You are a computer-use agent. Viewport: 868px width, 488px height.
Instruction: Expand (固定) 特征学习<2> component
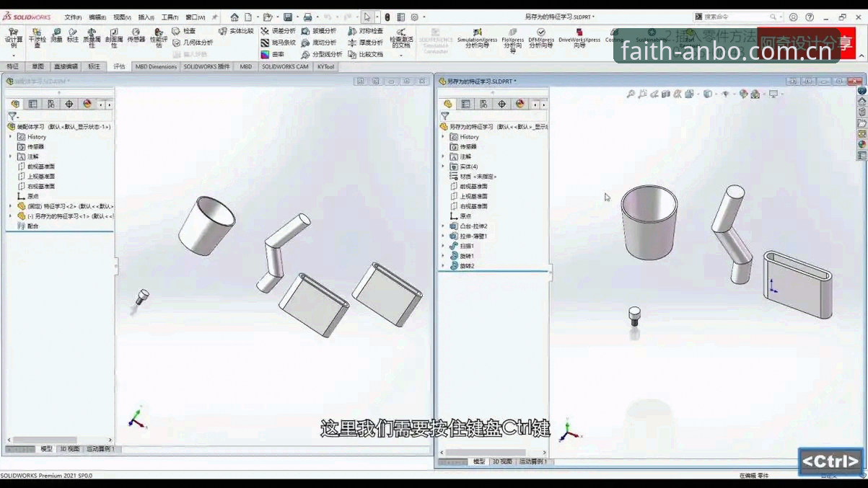point(10,206)
